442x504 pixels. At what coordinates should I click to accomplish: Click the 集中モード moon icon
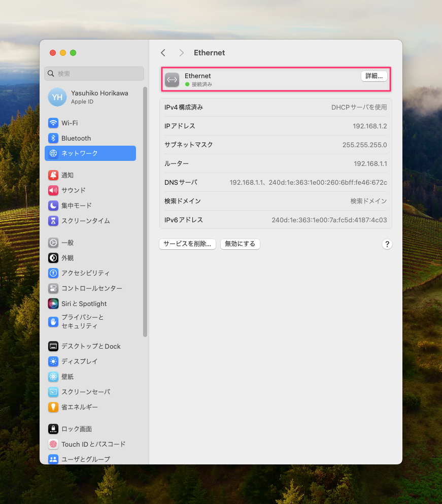coord(53,206)
